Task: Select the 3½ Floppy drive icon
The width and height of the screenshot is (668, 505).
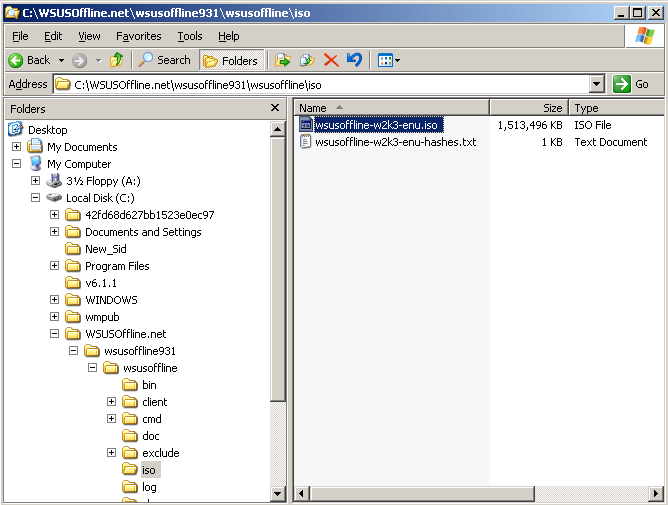Action: pos(54,181)
